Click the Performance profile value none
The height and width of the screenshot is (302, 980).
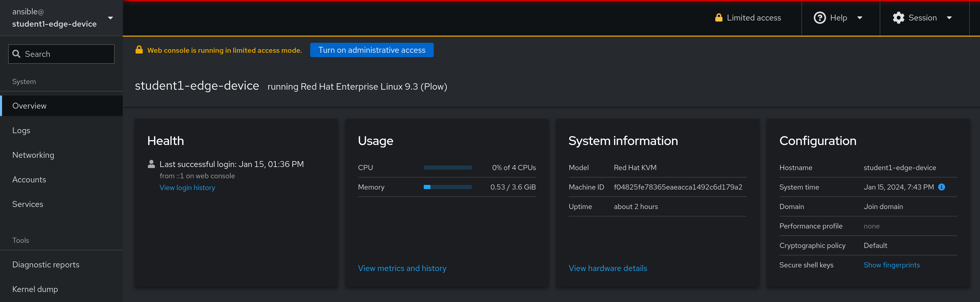pyautogui.click(x=872, y=226)
